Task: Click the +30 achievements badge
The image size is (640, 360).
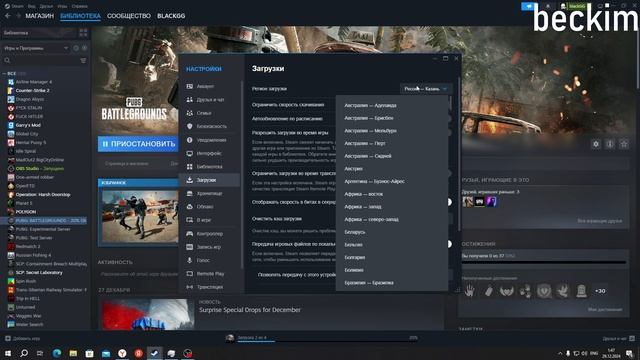Action: pyautogui.click(x=600, y=291)
